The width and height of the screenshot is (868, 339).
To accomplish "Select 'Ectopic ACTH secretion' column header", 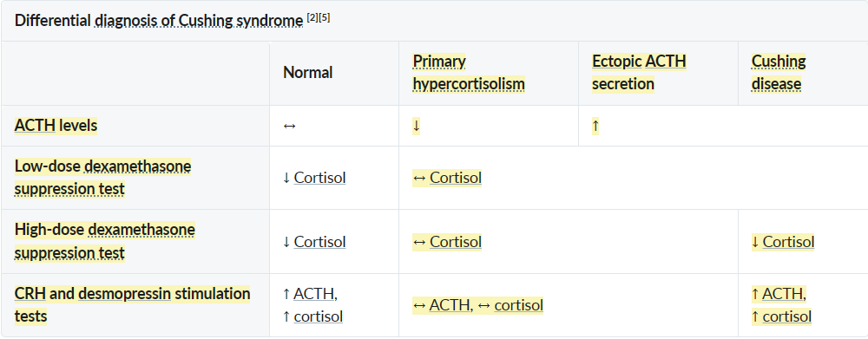I will pyautogui.click(x=639, y=73).
